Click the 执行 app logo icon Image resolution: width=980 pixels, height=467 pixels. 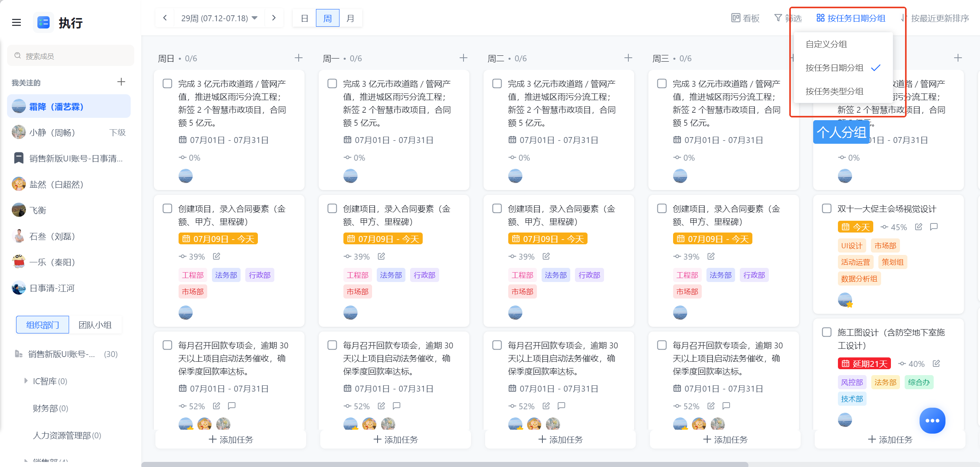click(43, 22)
